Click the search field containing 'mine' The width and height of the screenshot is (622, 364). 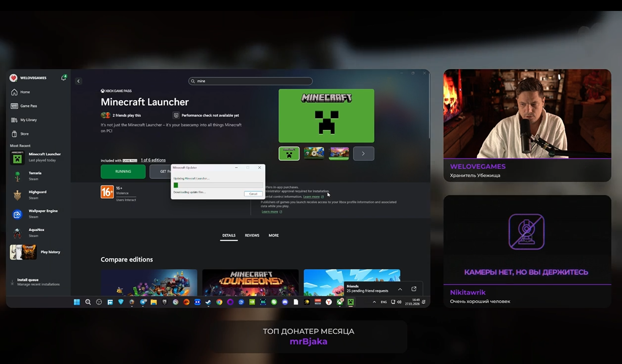point(250,81)
